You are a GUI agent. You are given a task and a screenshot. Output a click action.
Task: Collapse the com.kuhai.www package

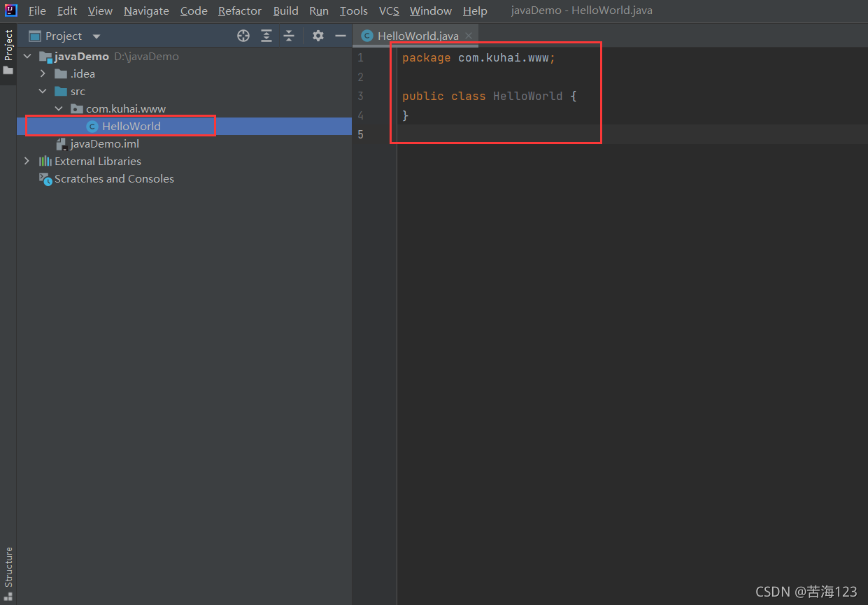59,109
